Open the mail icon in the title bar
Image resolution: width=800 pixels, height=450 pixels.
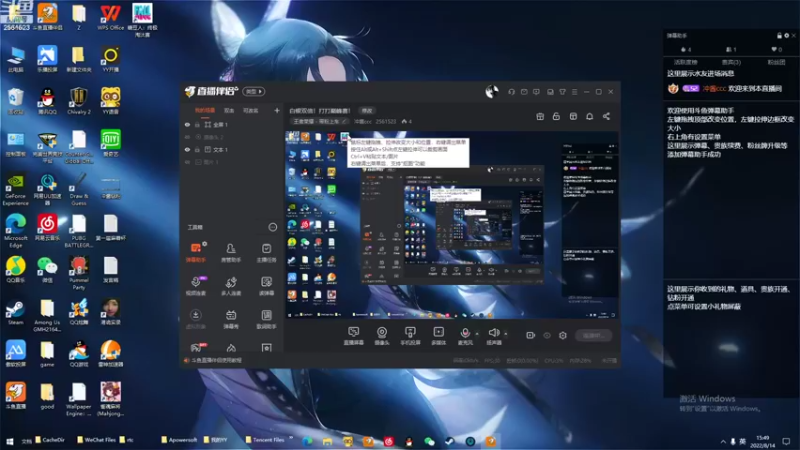coord(524,92)
